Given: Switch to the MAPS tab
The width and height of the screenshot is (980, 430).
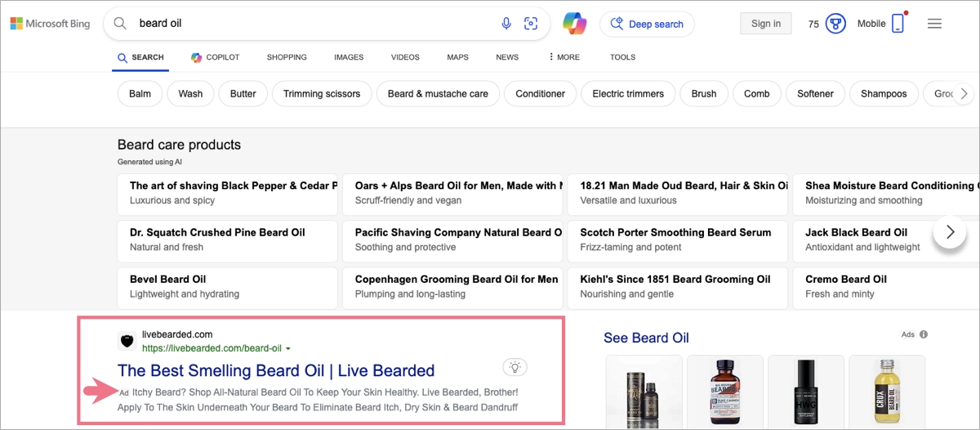Looking at the screenshot, I should (x=457, y=57).
